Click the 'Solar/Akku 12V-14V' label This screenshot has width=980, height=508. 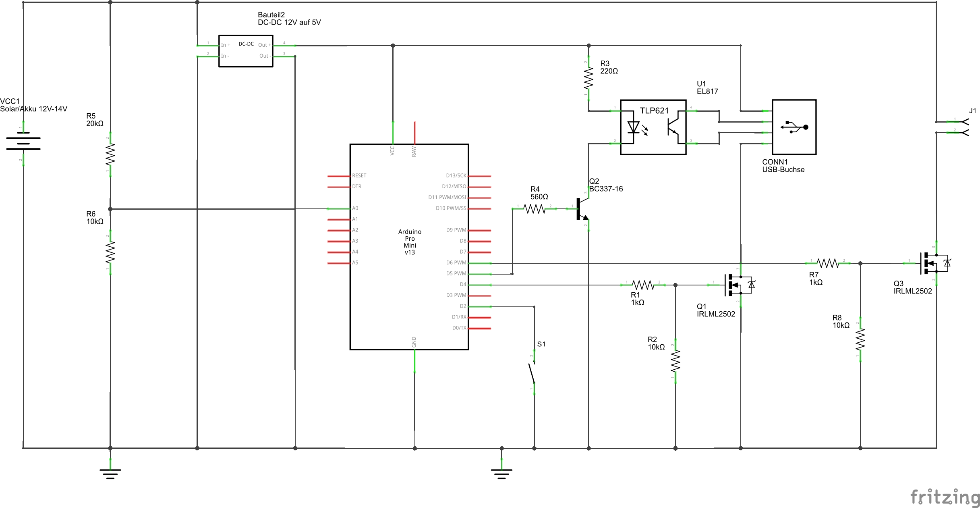pyautogui.click(x=34, y=109)
